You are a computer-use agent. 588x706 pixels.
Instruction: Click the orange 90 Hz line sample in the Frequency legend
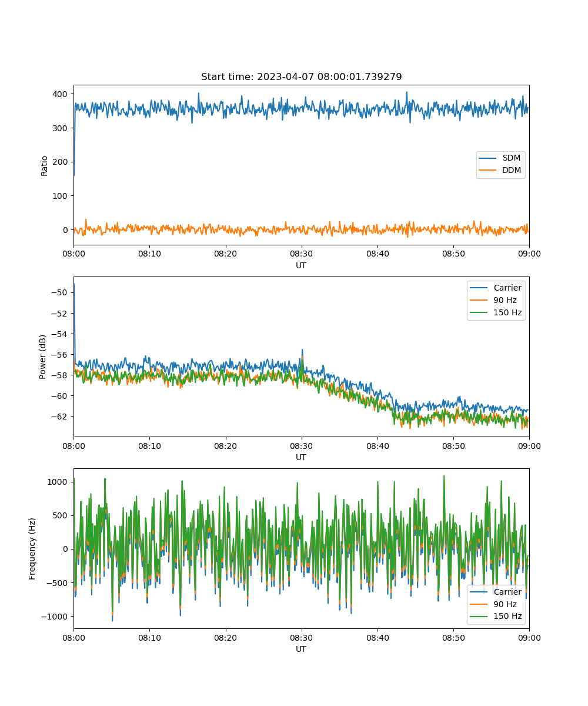click(480, 604)
